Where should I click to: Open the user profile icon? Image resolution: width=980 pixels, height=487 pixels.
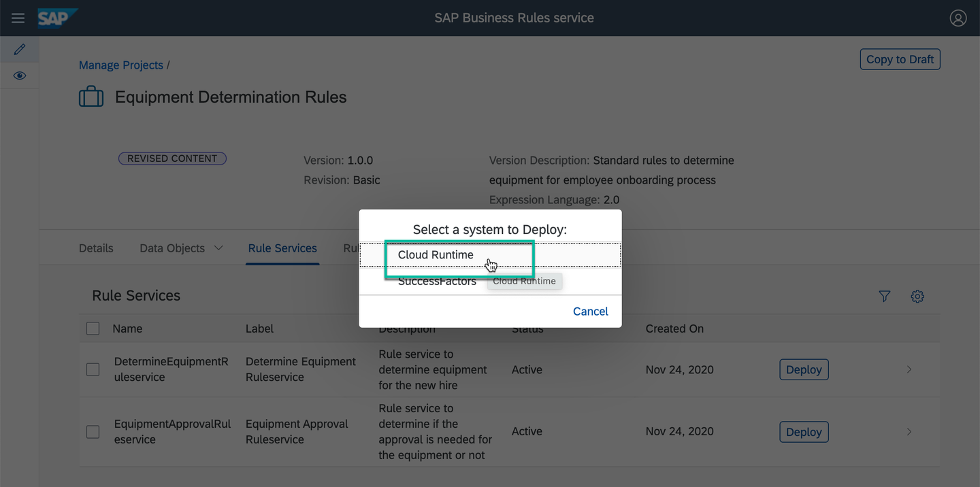(958, 18)
